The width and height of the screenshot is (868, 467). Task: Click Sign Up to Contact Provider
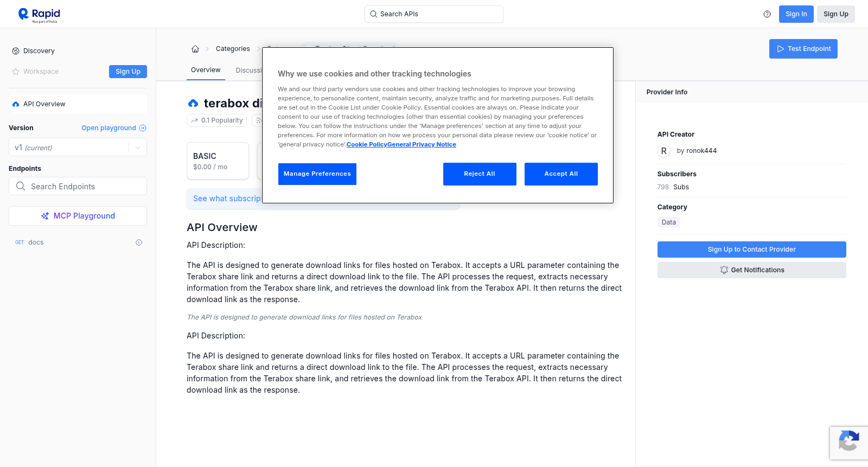752,250
